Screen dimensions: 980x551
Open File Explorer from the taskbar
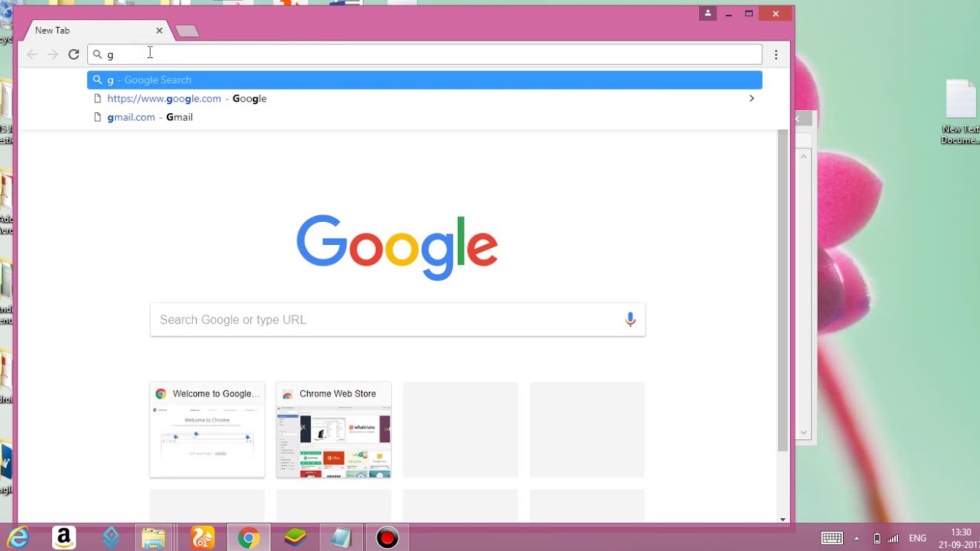pos(153,538)
